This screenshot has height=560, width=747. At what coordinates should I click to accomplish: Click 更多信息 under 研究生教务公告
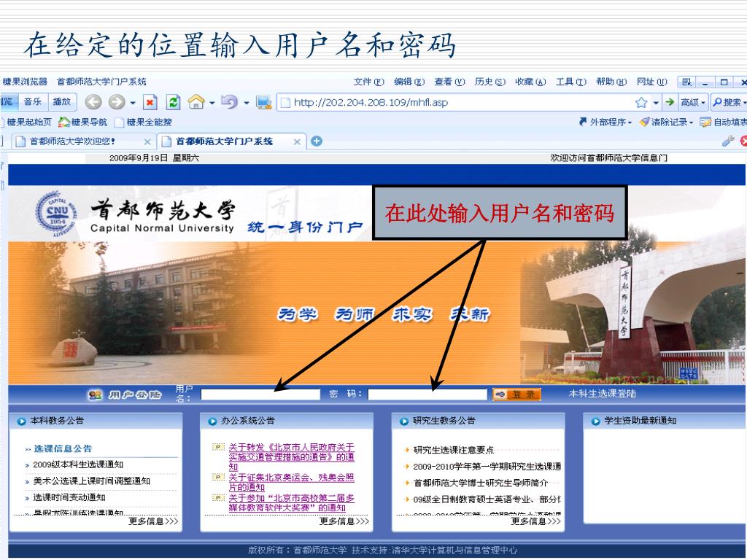point(536,521)
